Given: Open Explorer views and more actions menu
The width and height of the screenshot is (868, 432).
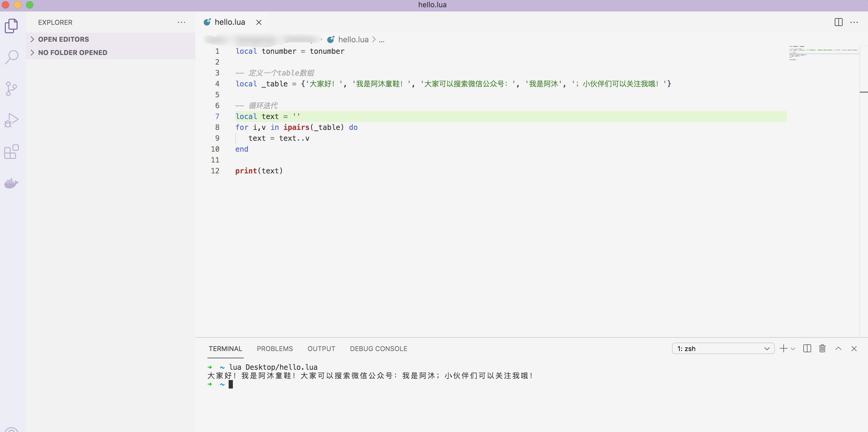Looking at the screenshot, I should tap(181, 23).
